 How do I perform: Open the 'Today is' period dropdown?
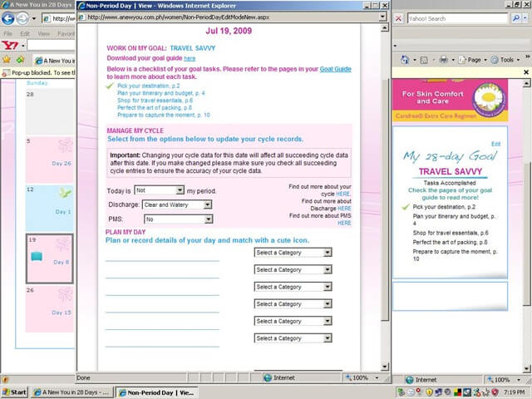(x=160, y=190)
